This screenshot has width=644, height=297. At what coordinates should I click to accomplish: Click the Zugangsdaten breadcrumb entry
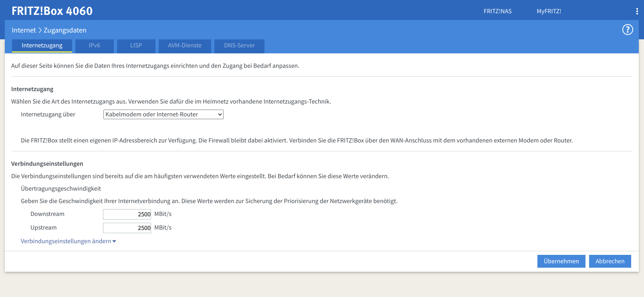click(x=65, y=30)
